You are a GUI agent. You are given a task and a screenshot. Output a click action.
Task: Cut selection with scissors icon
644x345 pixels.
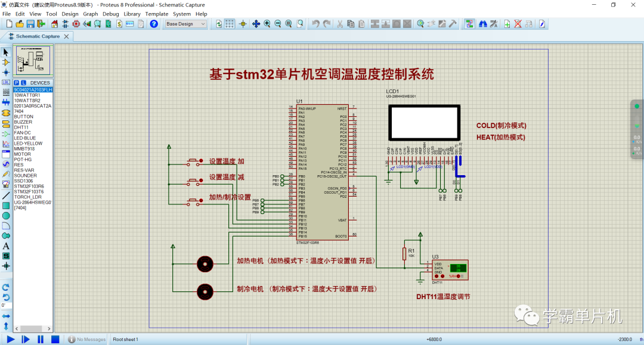pyautogui.click(x=340, y=24)
